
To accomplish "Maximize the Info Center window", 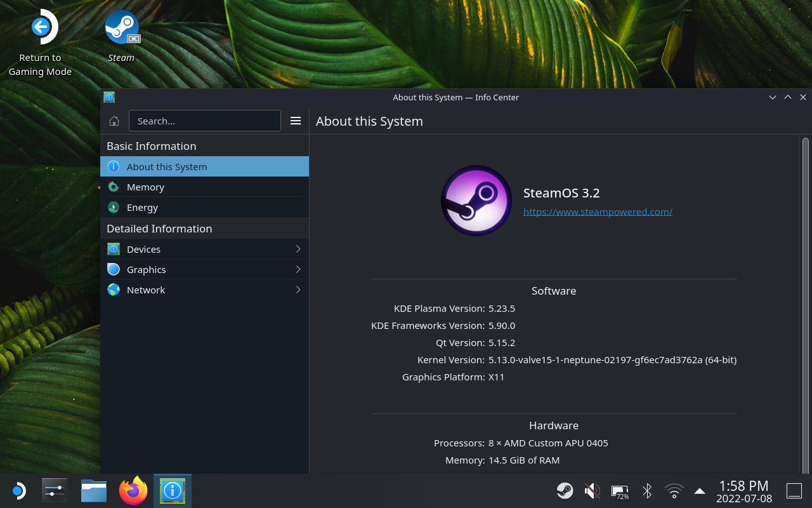I will (788, 97).
